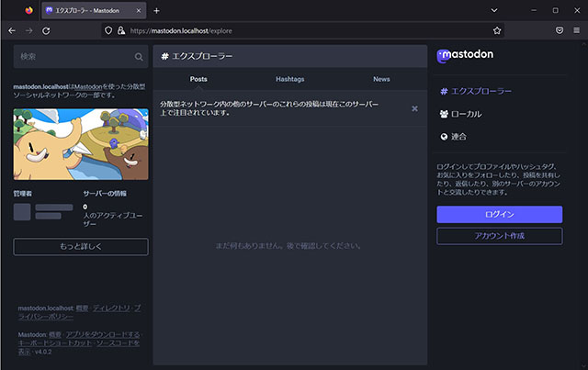This screenshot has width=588, height=370.
Task: Open the list all tabs dropdown
Action: point(494,10)
